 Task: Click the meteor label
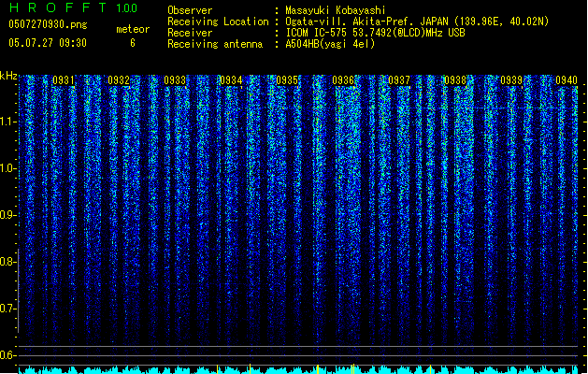tap(133, 29)
